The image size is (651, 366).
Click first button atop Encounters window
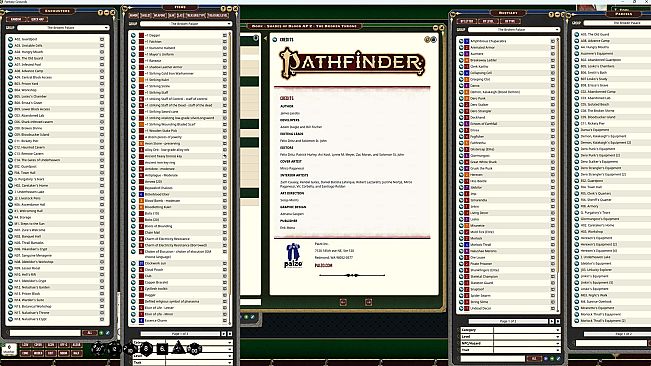point(16,19)
